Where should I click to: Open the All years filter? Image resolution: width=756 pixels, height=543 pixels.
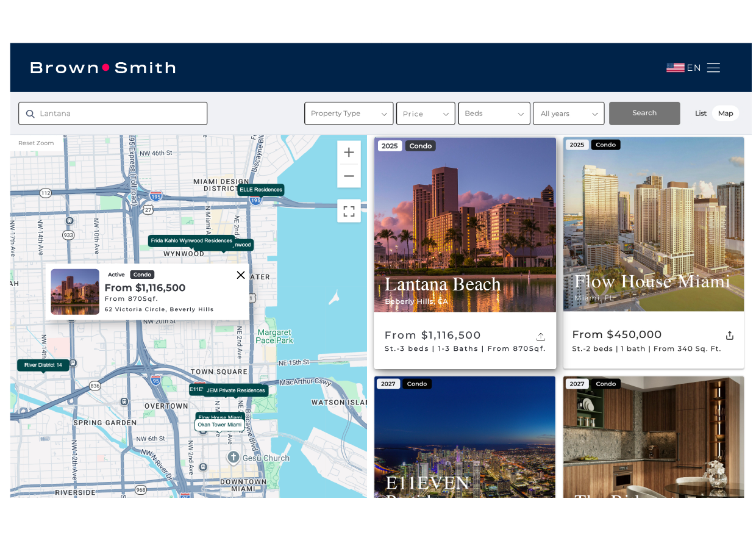[x=568, y=113]
